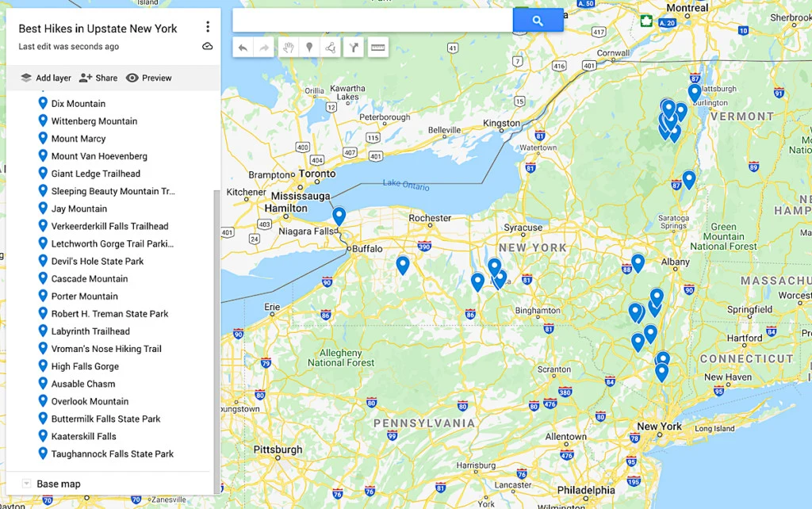Click the map title Best Hikes in Upstate New York
Image resolution: width=812 pixels, height=509 pixels.
(x=98, y=29)
